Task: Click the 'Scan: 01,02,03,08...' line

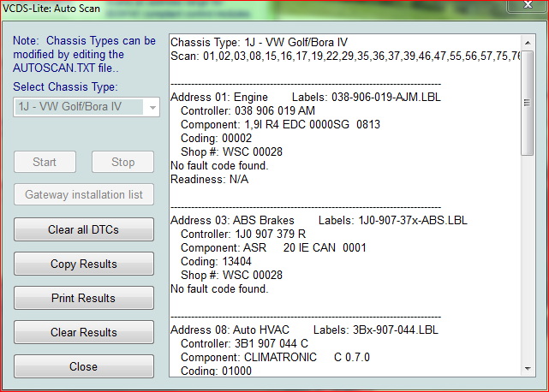Action: tap(345, 56)
